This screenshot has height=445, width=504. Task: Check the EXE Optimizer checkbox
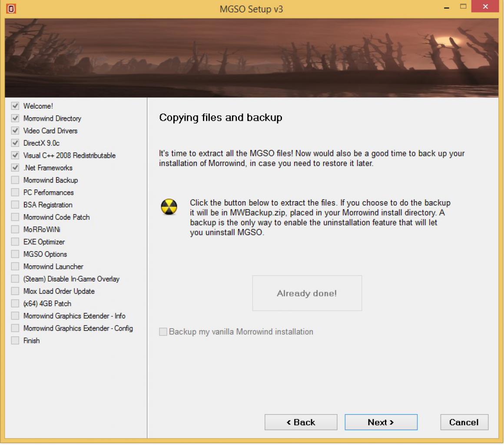(x=15, y=242)
